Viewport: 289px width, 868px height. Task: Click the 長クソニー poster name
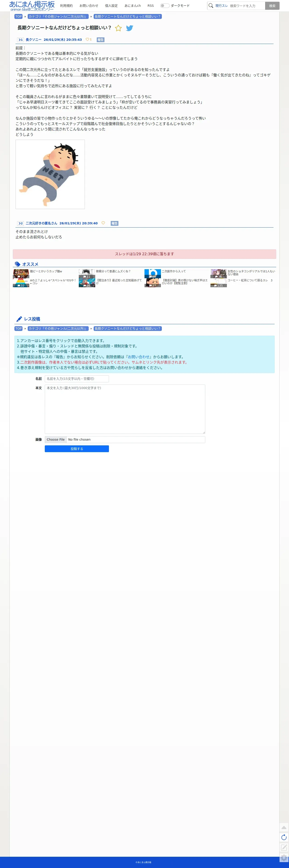click(34, 40)
